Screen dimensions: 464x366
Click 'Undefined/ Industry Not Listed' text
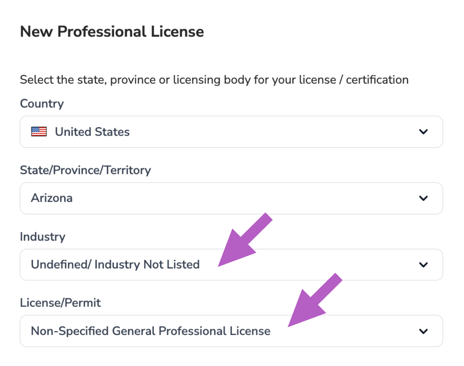point(115,264)
